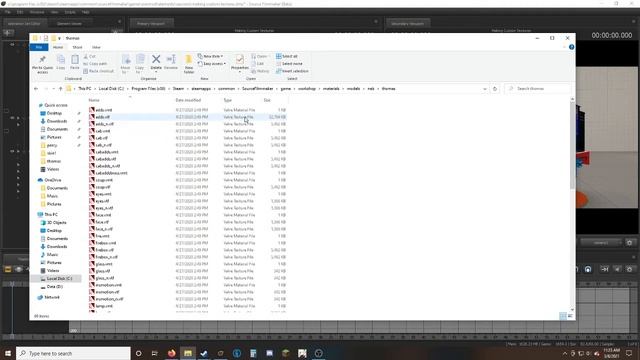This screenshot has height=360, width=640.
Task: Open 3D Objects under This PC
Action: click(x=56, y=222)
